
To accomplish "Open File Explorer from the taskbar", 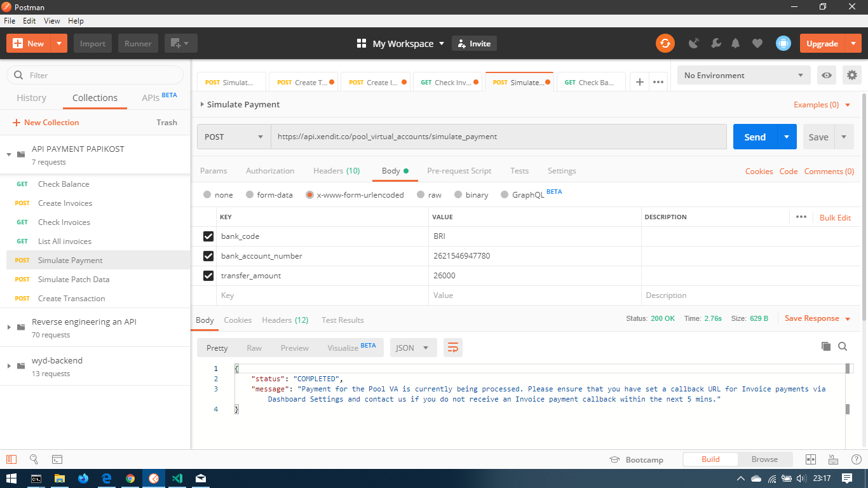I will click(x=60, y=478).
